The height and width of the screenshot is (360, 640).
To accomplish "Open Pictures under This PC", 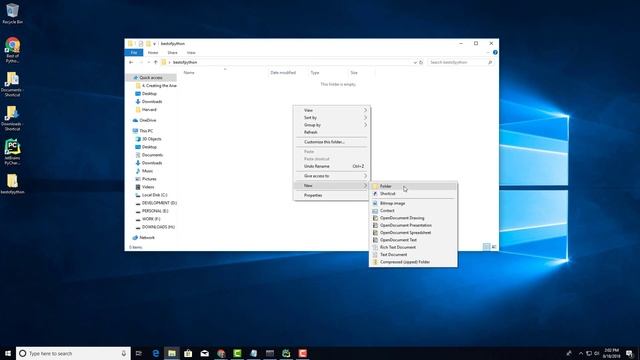I will pyautogui.click(x=149, y=179).
